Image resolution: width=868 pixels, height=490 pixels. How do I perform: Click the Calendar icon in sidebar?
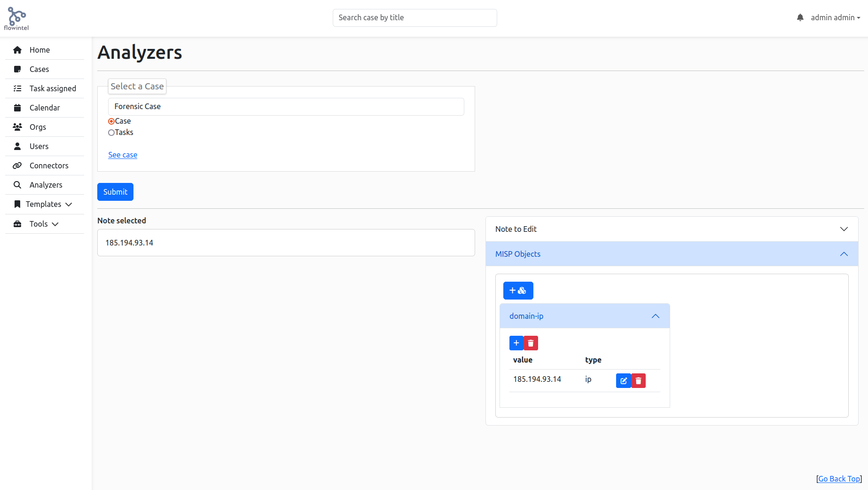point(17,108)
